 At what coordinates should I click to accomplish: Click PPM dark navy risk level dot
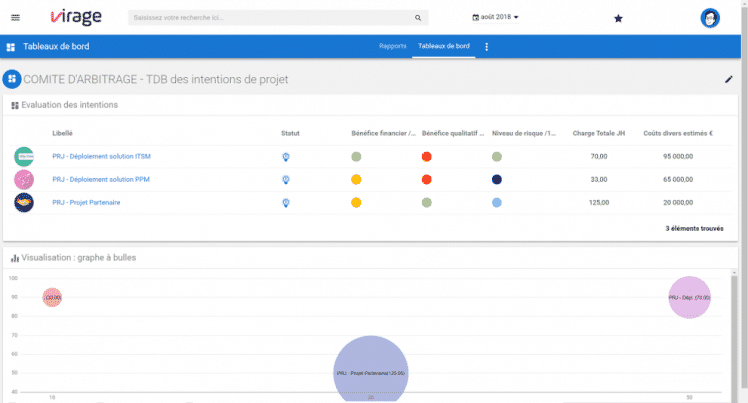click(497, 179)
